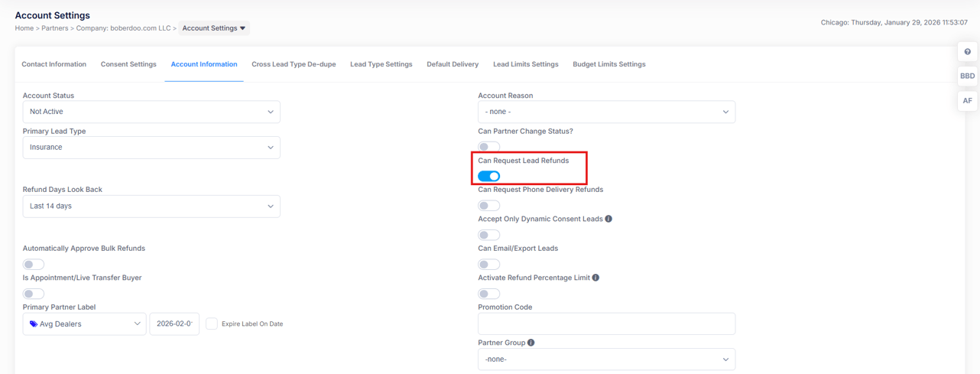
Task: Click the Partners breadcrumb link
Action: [54, 28]
